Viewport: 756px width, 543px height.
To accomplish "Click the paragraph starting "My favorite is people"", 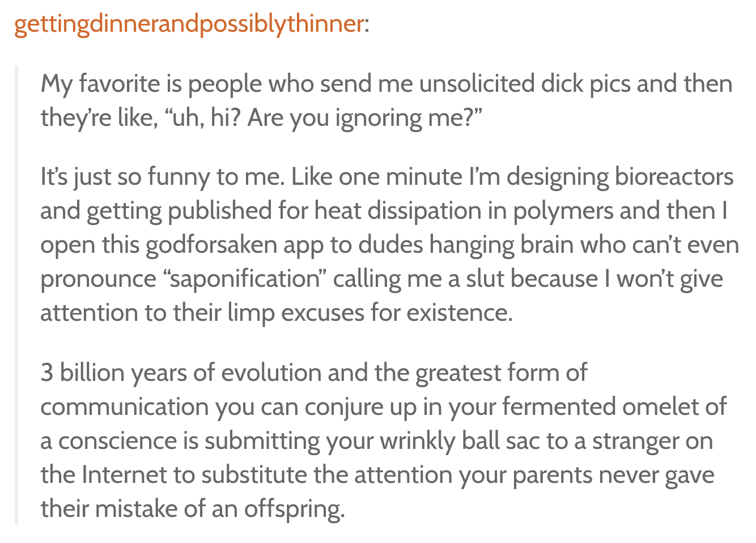I will click(x=387, y=100).
